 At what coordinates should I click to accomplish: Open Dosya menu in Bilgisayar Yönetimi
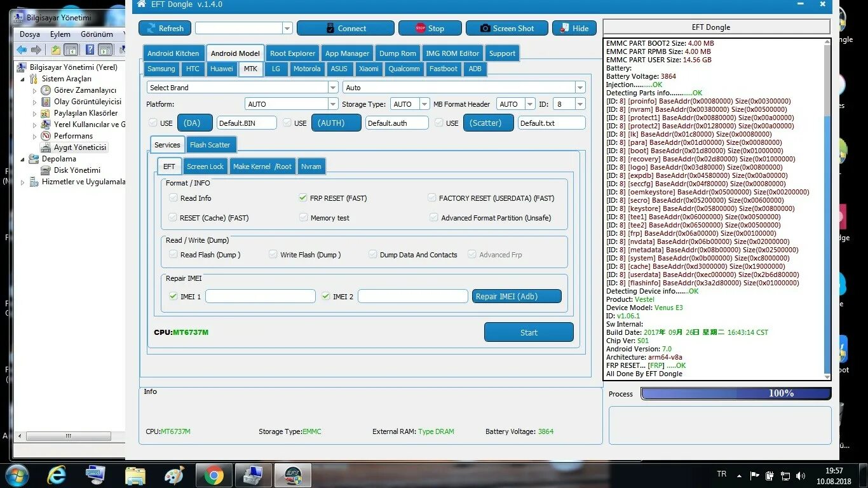coord(30,34)
